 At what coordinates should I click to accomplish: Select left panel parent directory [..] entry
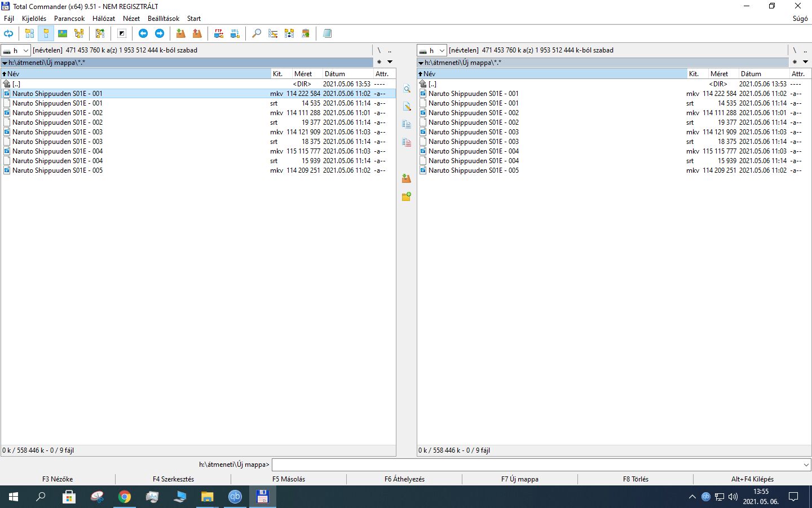(198, 84)
